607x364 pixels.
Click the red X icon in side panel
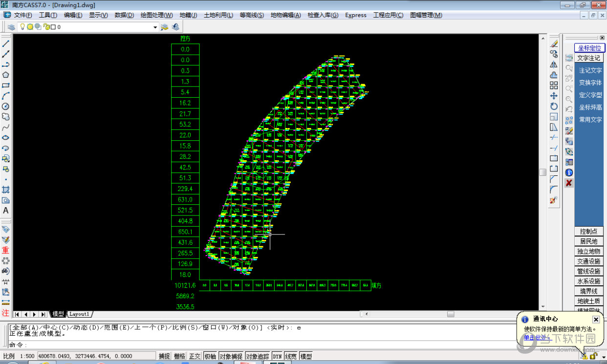click(569, 183)
